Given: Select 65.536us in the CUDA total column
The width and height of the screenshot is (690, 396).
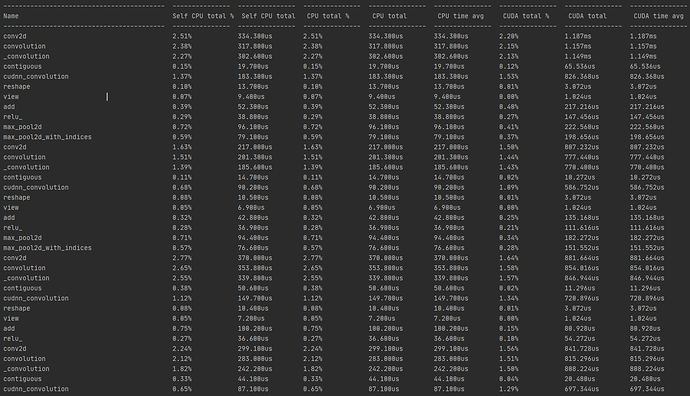Looking at the screenshot, I should [580, 66].
